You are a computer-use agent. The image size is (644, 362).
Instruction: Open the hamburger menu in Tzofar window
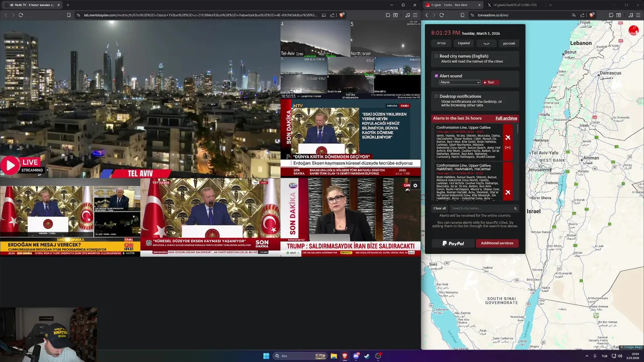click(638, 15)
